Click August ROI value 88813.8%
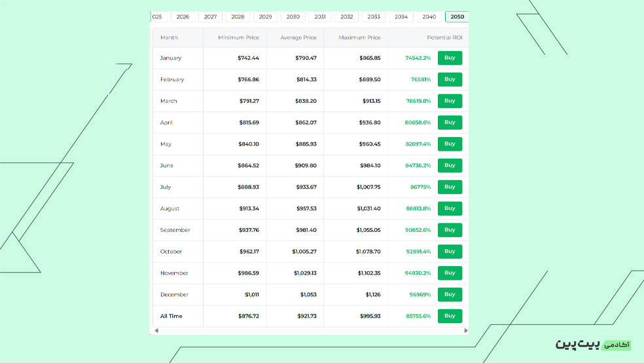The image size is (644, 363). 418,208
